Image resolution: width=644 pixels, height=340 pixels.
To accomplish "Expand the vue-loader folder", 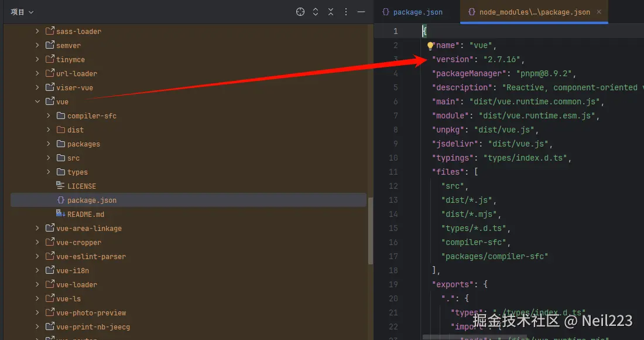I will pos(37,284).
